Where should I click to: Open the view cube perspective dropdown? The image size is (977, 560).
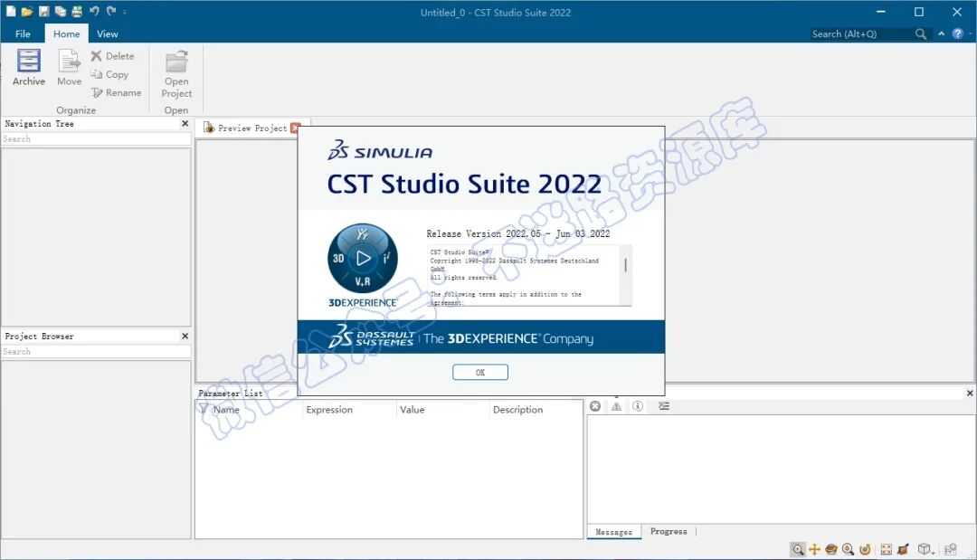pos(926,549)
